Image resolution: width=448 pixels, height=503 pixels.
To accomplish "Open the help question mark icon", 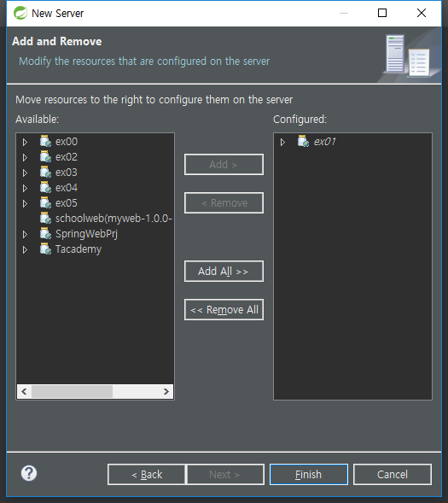I will (x=29, y=473).
